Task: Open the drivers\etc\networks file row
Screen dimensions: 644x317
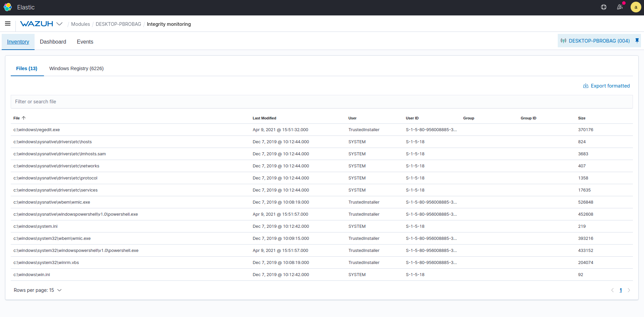Action: 322,166
